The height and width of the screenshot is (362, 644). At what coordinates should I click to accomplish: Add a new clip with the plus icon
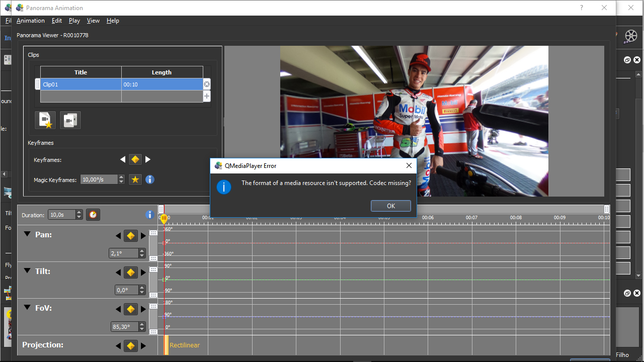tap(207, 97)
